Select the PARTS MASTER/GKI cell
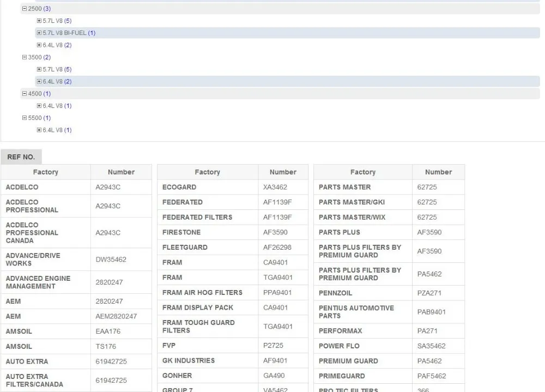 (363, 202)
